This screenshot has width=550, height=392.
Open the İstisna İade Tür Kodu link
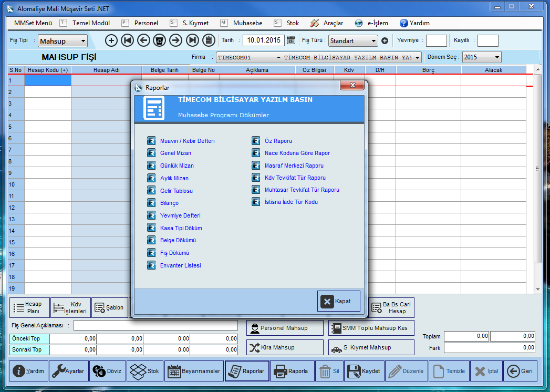(x=291, y=202)
